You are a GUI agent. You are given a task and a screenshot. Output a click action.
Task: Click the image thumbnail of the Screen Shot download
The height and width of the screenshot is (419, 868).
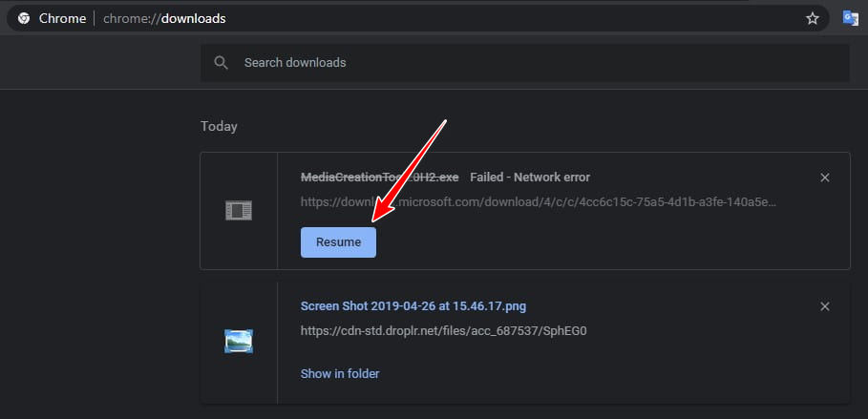[x=239, y=341]
